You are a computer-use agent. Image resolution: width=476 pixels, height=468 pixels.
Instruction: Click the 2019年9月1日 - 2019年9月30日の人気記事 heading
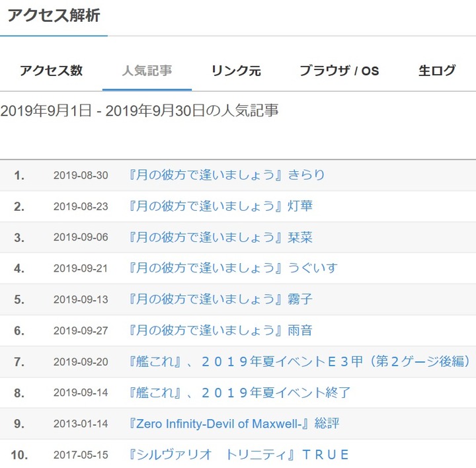click(139, 110)
